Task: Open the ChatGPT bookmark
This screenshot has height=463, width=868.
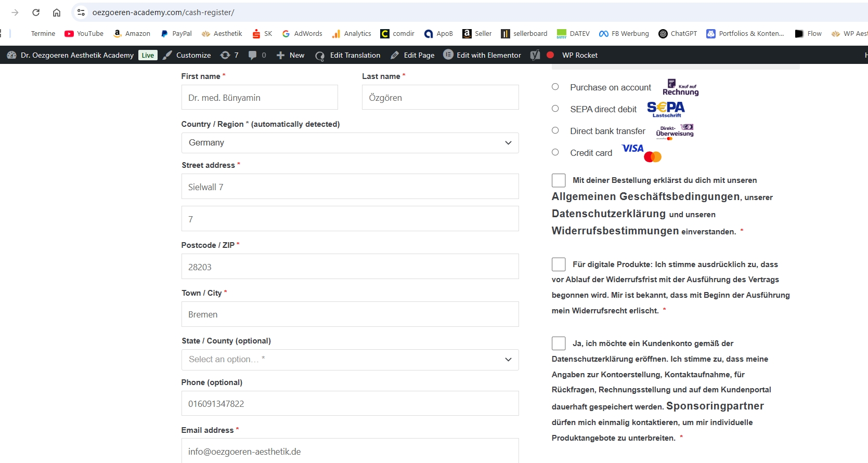Action: (x=678, y=33)
